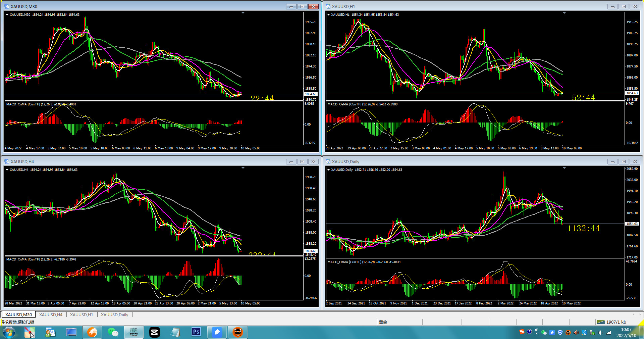Open the system volume tray icon
Viewport: 644px width, 339px height.
point(600,333)
